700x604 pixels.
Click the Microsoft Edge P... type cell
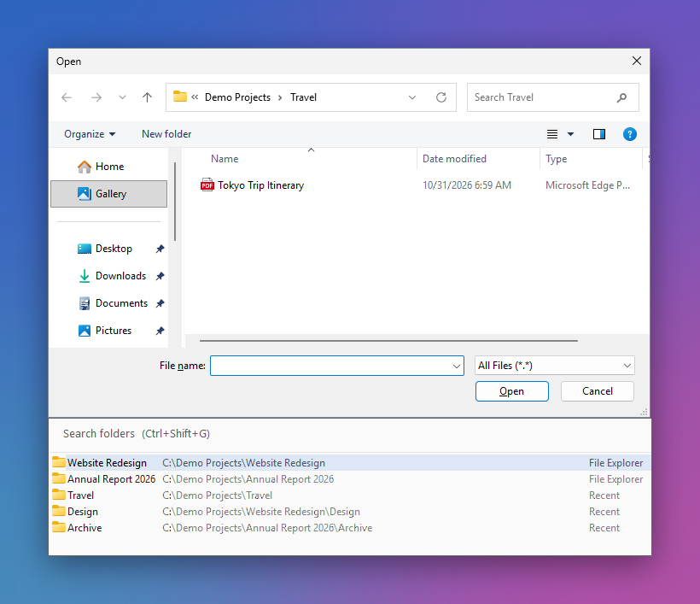587,185
